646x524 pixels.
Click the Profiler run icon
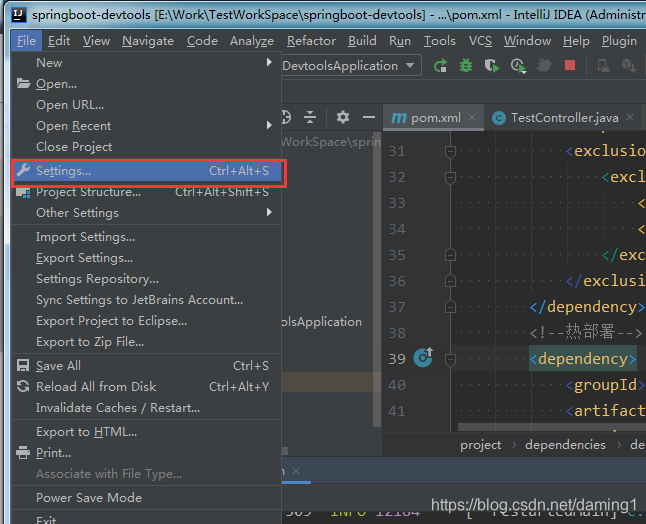[x=518, y=66]
